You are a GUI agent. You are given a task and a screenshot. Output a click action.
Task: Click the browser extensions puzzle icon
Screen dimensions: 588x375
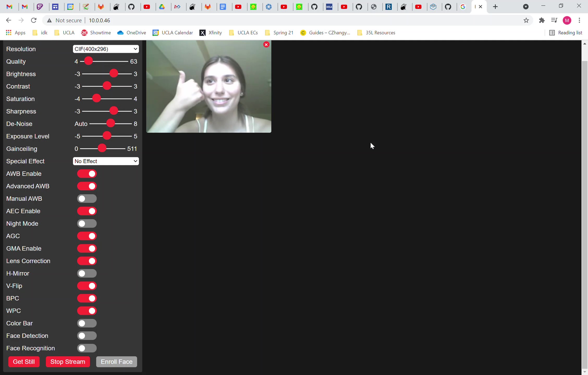tap(542, 20)
